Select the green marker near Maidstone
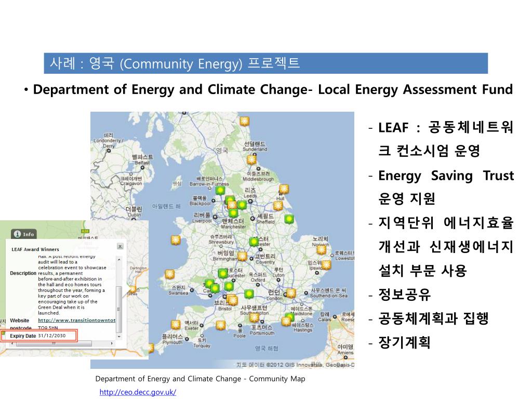Screen dimensions: 532x399 coord(290,317)
